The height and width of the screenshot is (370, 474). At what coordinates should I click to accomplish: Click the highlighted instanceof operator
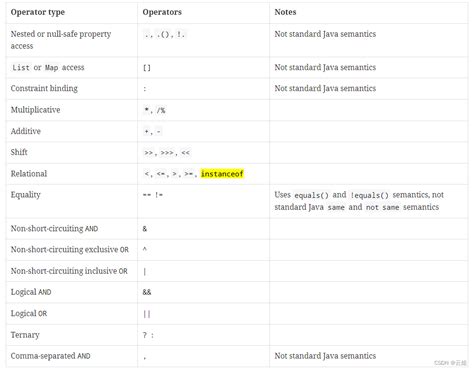[x=222, y=174]
